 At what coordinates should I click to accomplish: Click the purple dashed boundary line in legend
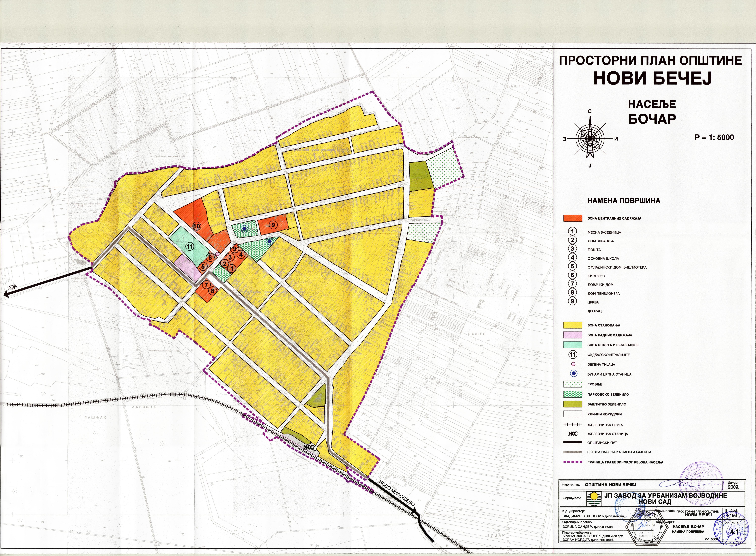572,462
